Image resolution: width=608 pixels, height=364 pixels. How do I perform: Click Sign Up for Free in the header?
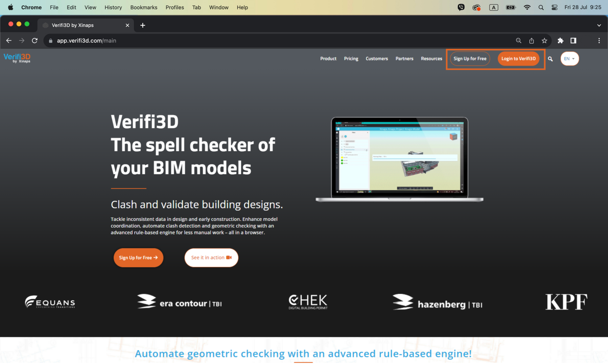[x=470, y=58]
